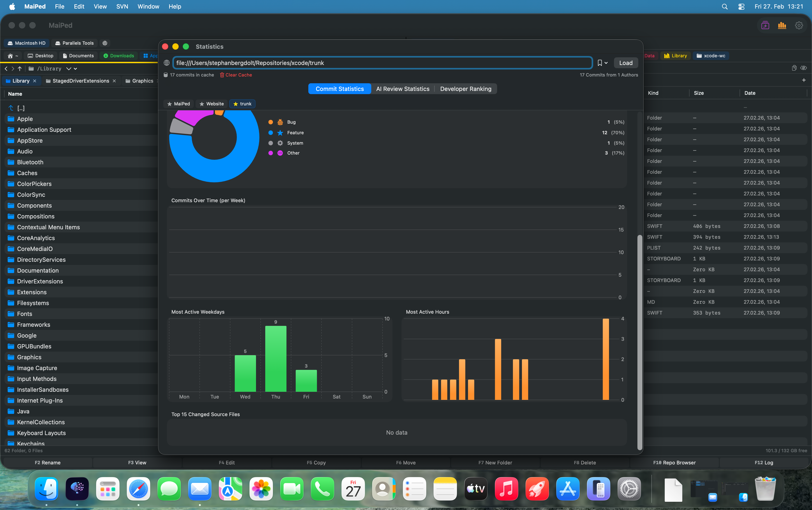Open the purple AI assistant icon top-right
Screen dimensions: 812x510
[765, 25]
